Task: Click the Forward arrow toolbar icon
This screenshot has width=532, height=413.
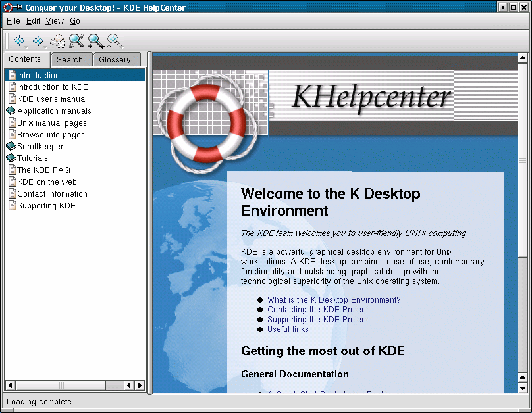Action: click(x=38, y=41)
